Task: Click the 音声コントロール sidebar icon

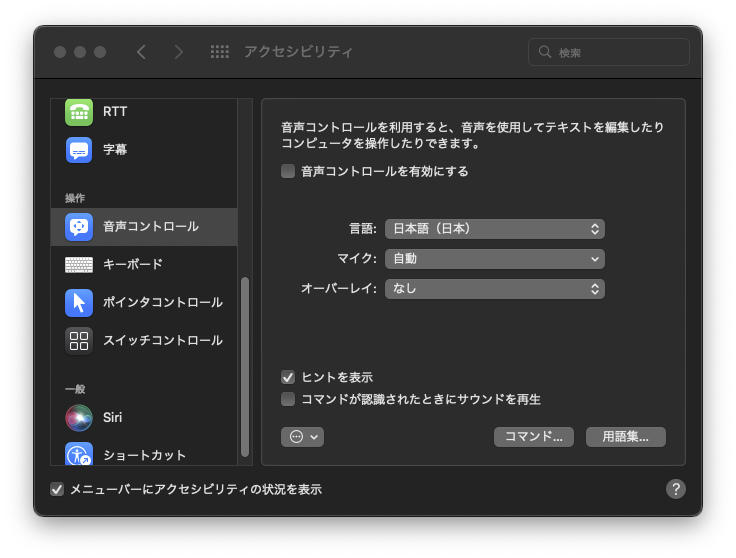Action: pyautogui.click(x=79, y=227)
